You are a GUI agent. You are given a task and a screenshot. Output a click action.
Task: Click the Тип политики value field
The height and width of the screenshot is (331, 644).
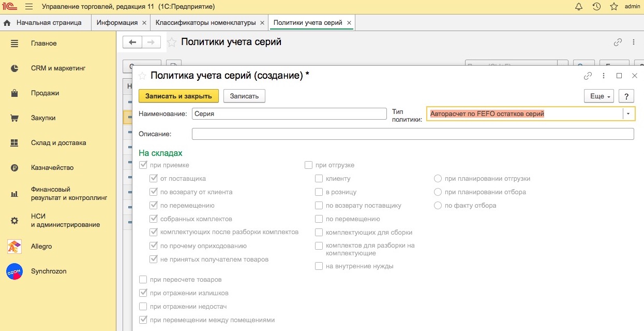(525, 114)
